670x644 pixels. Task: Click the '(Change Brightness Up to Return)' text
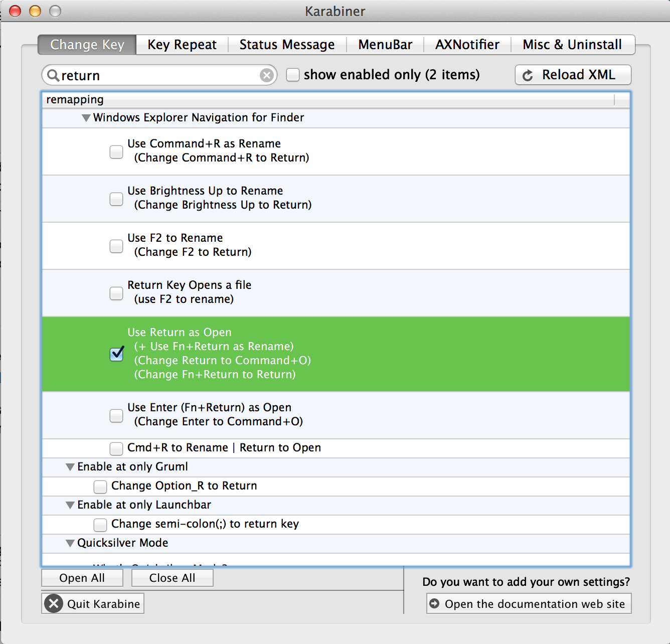point(223,205)
